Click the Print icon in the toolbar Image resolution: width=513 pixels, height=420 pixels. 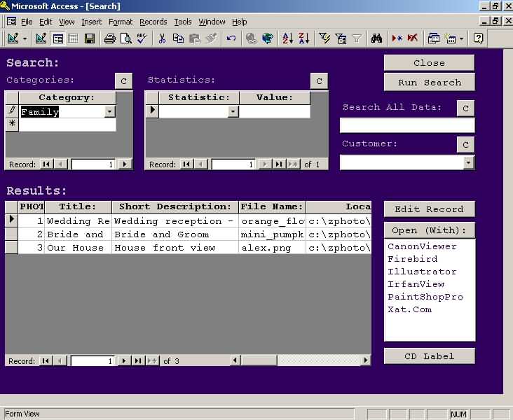pyautogui.click(x=110, y=38)
